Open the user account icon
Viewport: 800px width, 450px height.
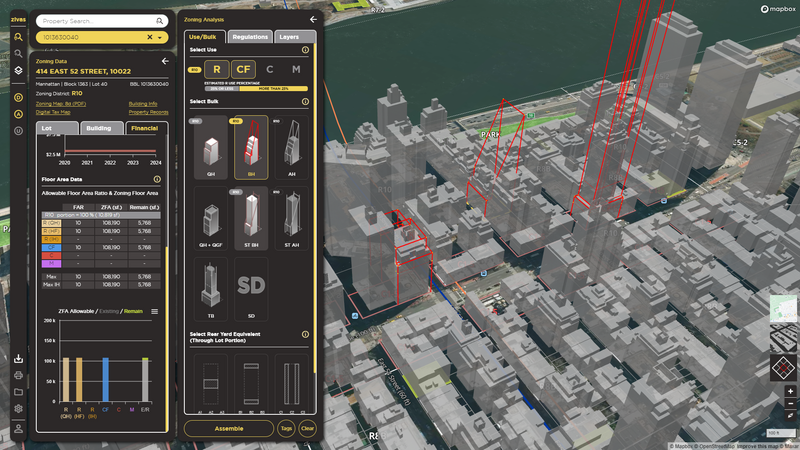(x=18, y=428)
